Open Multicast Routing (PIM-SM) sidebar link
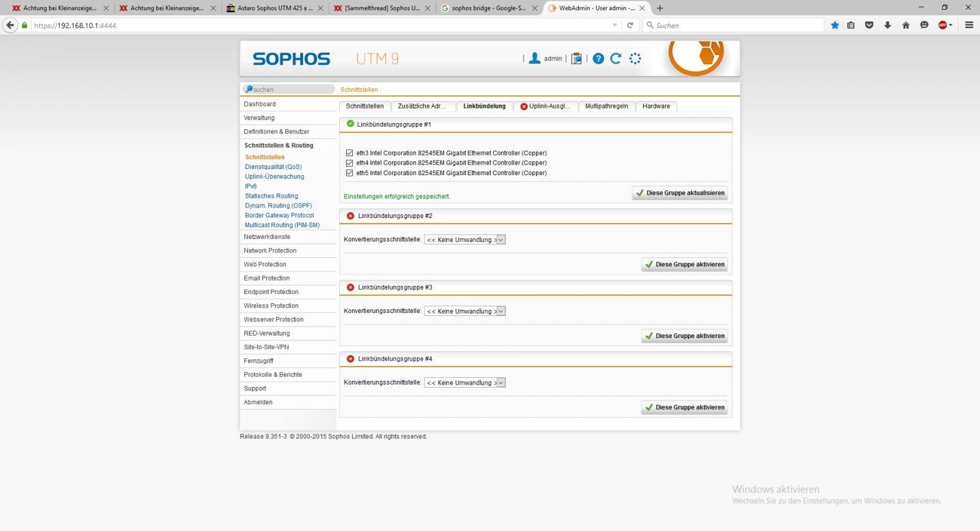 282,225
